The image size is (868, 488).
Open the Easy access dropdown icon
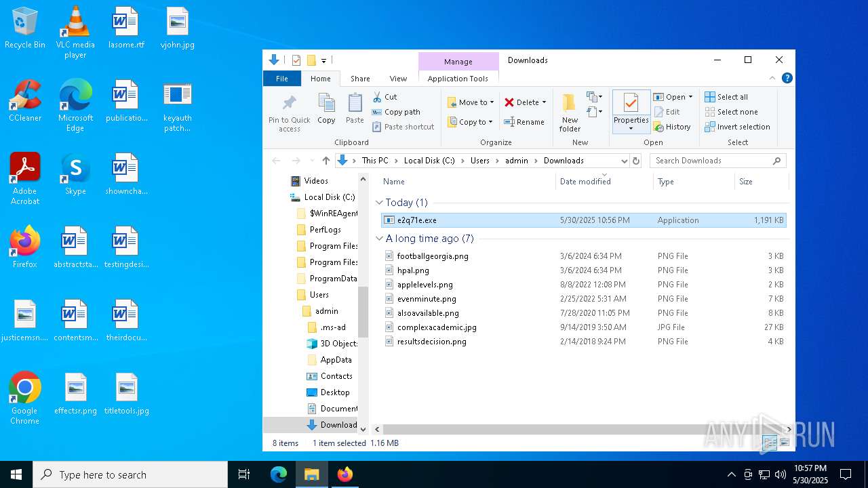[595, 112]
